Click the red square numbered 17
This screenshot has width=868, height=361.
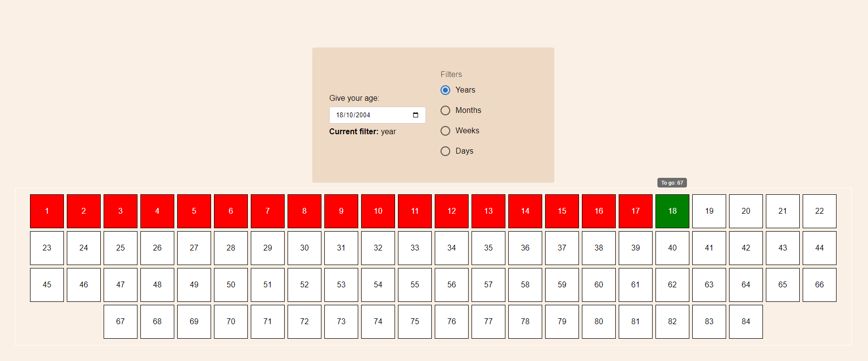point(635,211)
